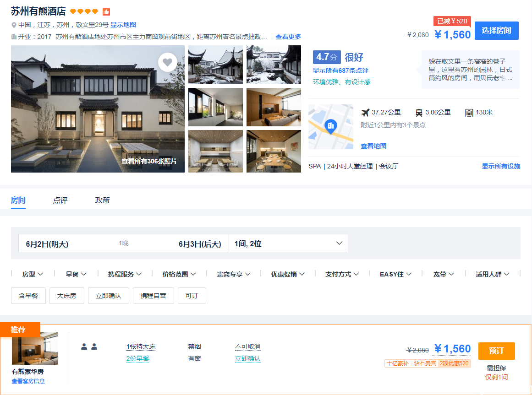Click the 十亿豪补 promotion tag
This screenshot has width=532, height=395.
(398, 363)
